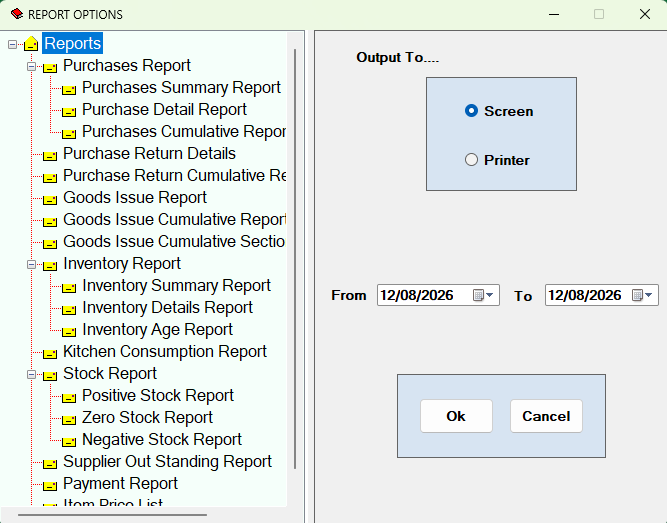This screenshot has width=667, height=523.
Task: Click the Goods Issue Cumulative Section folder icon
Action: (50, 243)
